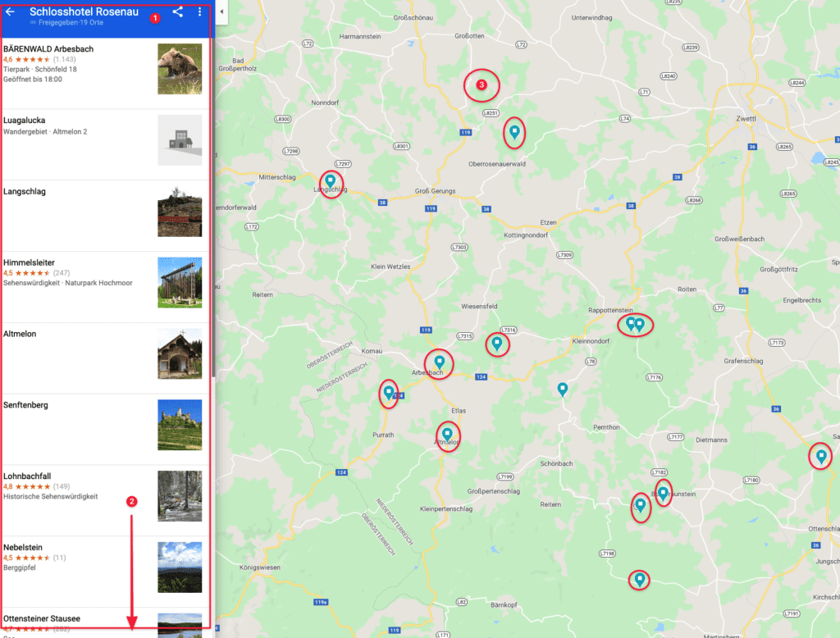Viewport: 840px width, 638px height.
Task: Click the left pin at Rappottenstein
Action: point(631,323)
